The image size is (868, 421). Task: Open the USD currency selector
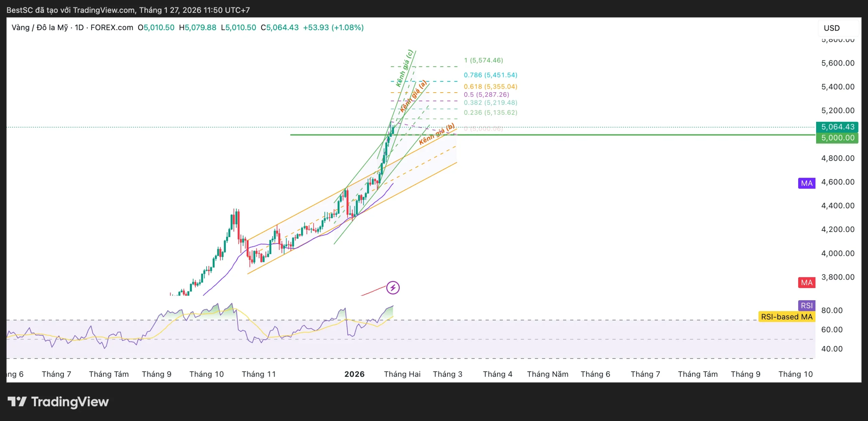tap(832, 28)
